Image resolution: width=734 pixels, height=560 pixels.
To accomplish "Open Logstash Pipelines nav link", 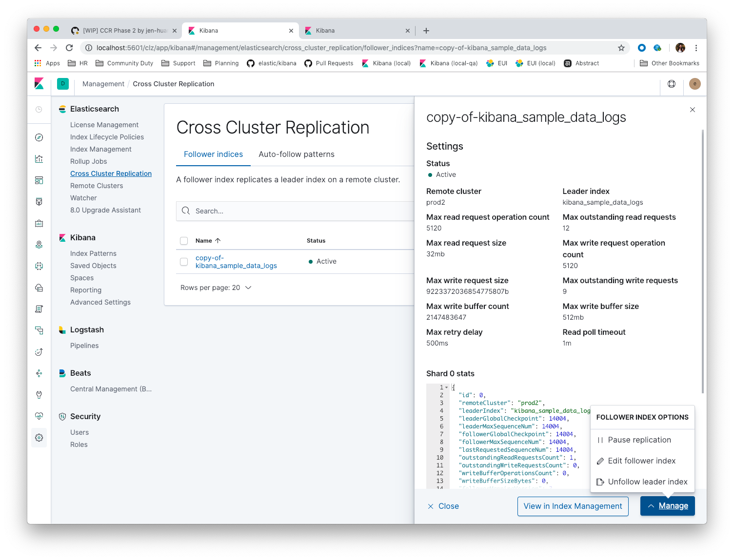I will (x=84, y=346).
